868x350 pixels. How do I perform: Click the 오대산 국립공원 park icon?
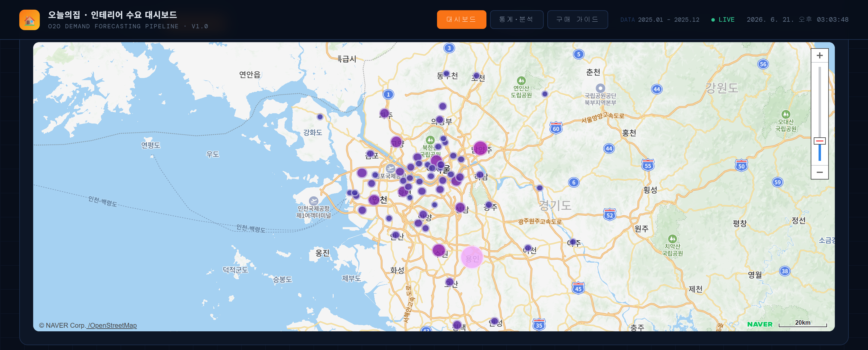pos(785,114)
